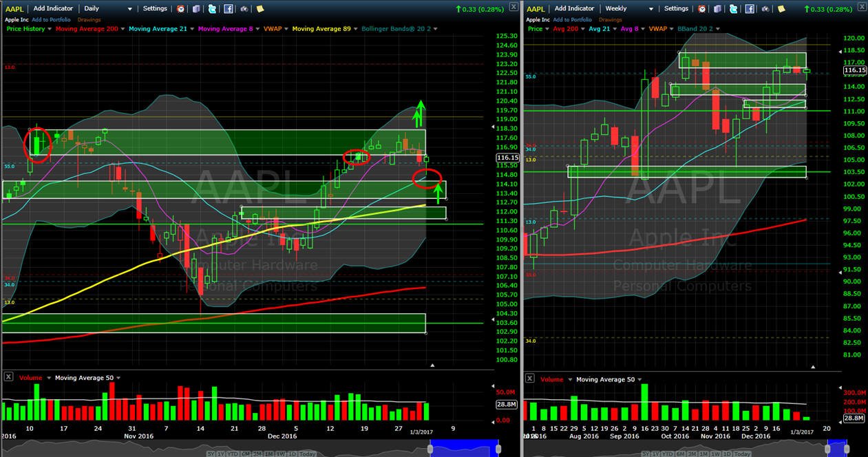This screenshot has height=457, width=868.
Task: Share daily chart via Facebook icon
Action: 229,9
